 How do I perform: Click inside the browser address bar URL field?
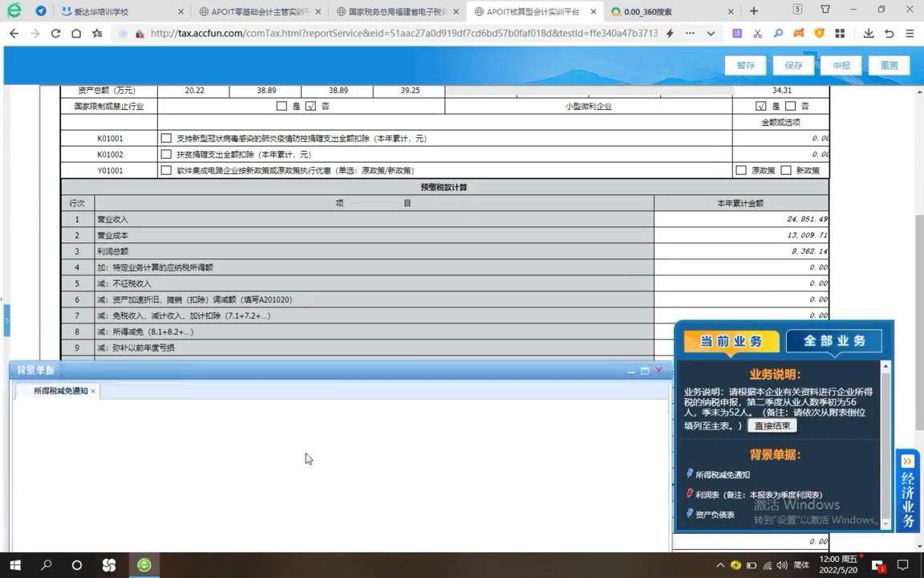(361, 35)
